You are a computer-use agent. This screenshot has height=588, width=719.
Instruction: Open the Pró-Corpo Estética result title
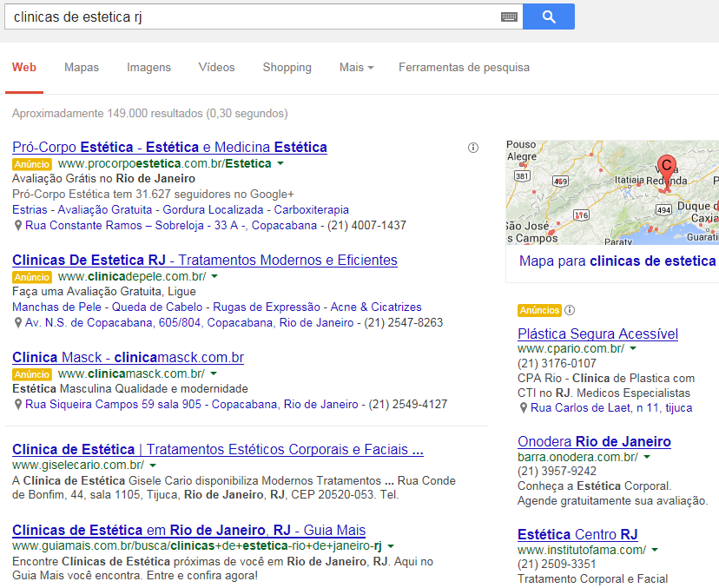coord(169,148)
